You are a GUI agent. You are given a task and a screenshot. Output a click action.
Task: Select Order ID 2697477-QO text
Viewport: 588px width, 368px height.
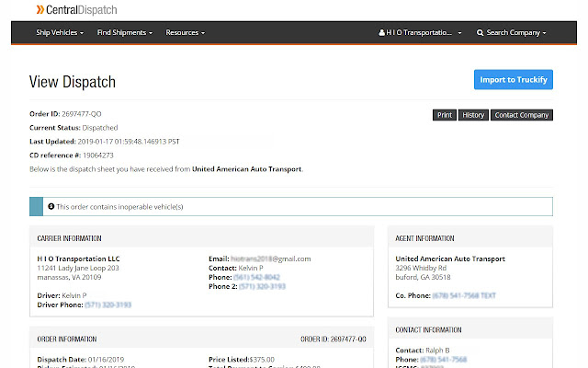pyautogui.click(x=65, y=114)
